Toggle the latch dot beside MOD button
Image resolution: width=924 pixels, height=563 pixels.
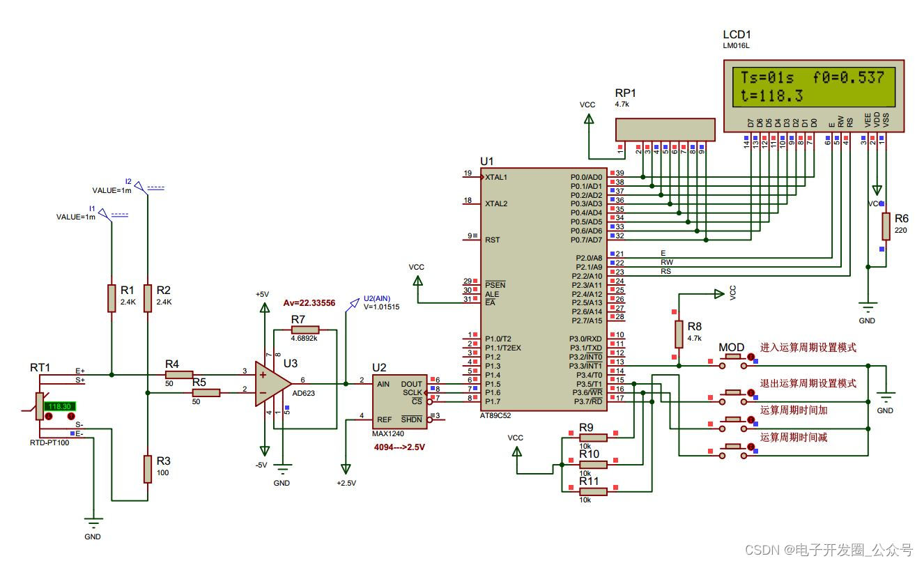[751, 357]
